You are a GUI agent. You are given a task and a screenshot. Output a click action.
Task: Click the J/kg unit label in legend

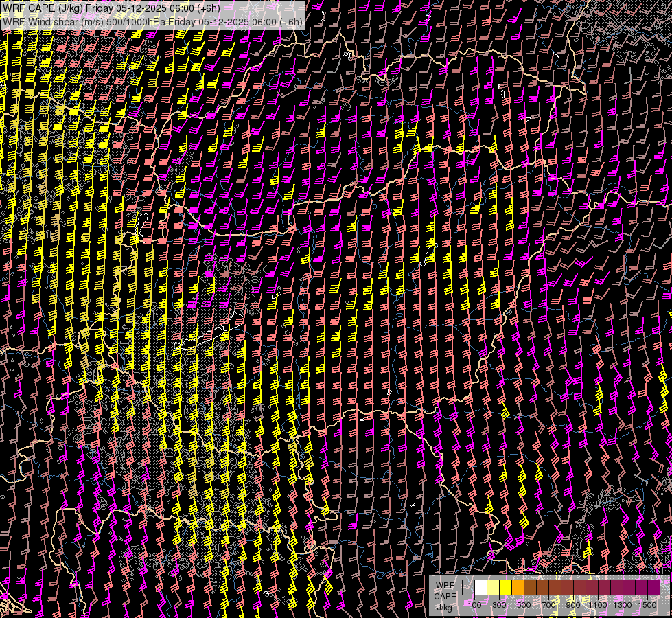445,608
